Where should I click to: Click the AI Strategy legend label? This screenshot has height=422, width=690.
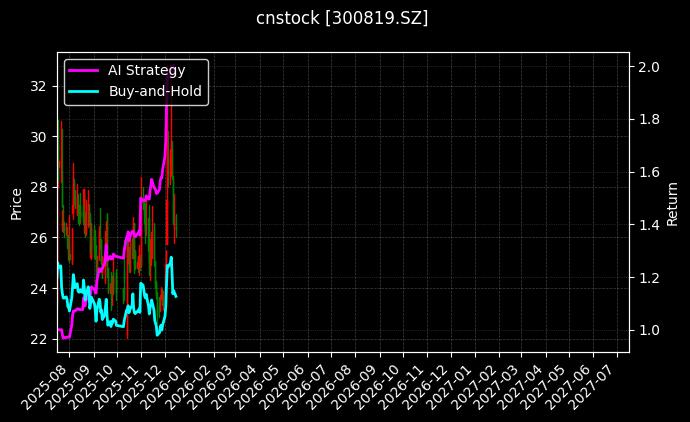tap(146, 70)
